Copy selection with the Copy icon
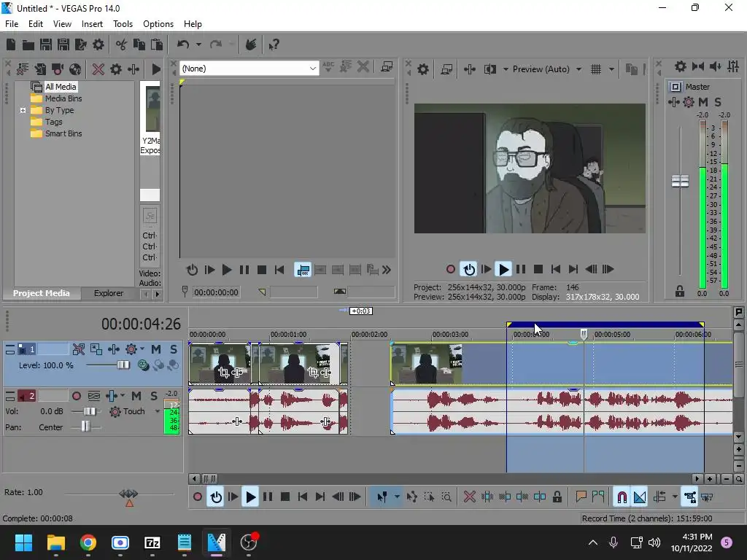The image size is (747, 560). [139, 44]
